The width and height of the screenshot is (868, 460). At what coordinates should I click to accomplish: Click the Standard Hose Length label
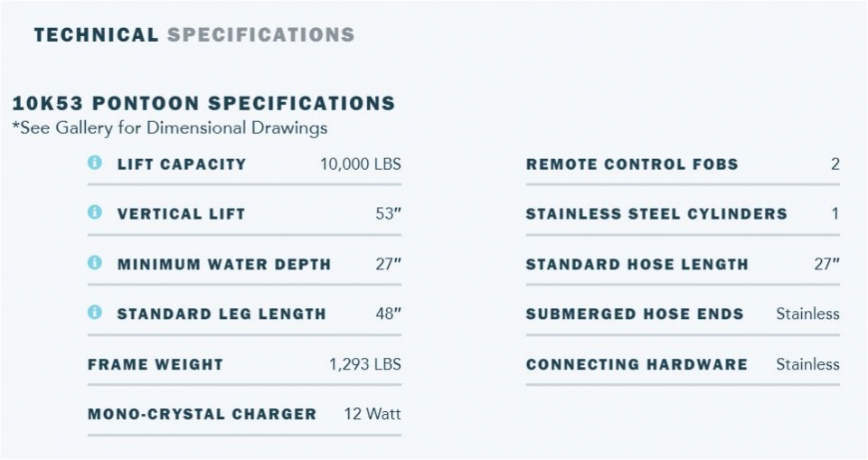pos(637,265)
